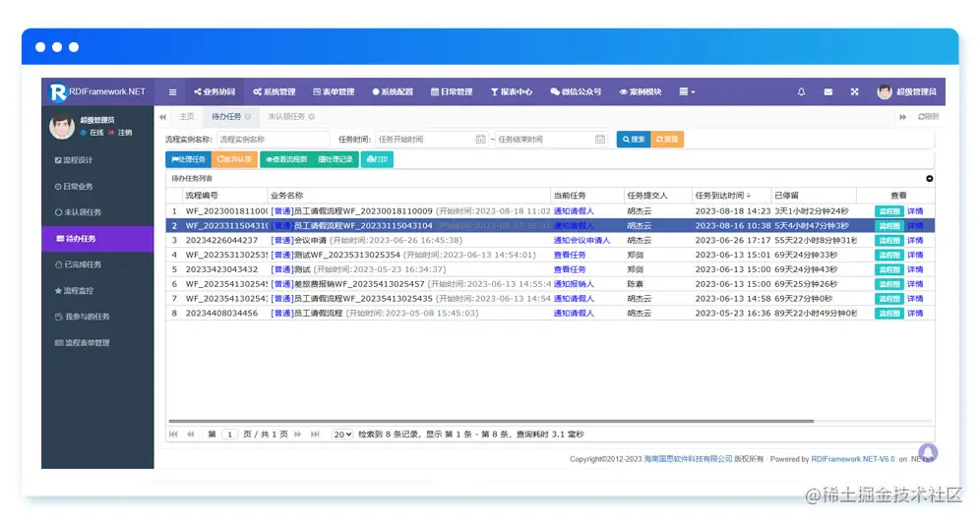Focus the 任务结束时间 date field
This screenshot has width=980, height=522.
(544, 140)
